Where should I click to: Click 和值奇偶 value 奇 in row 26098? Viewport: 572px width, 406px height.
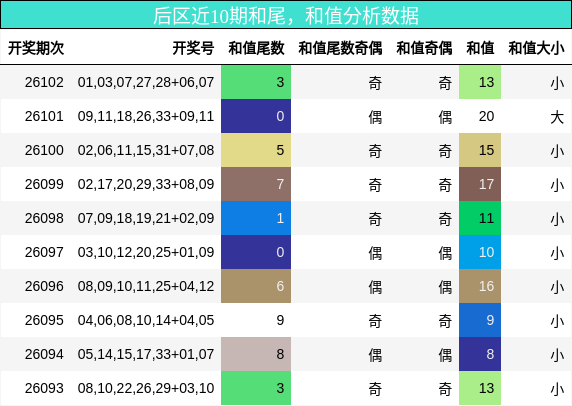[x=445, y=219]
